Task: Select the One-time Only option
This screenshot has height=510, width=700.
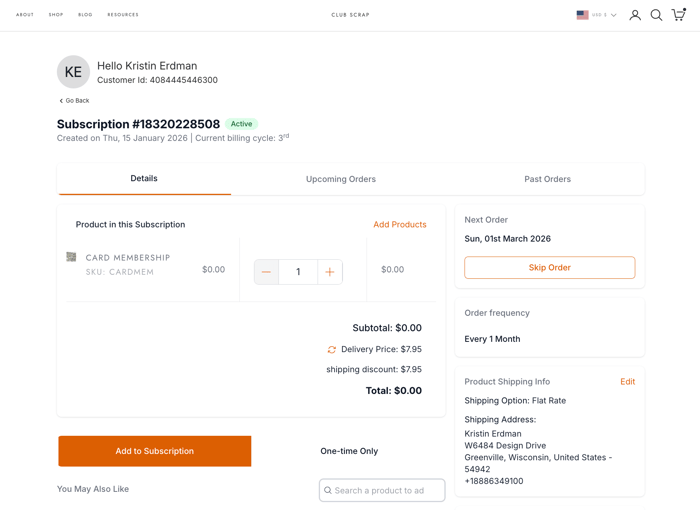Action: [x=349, y=451]
